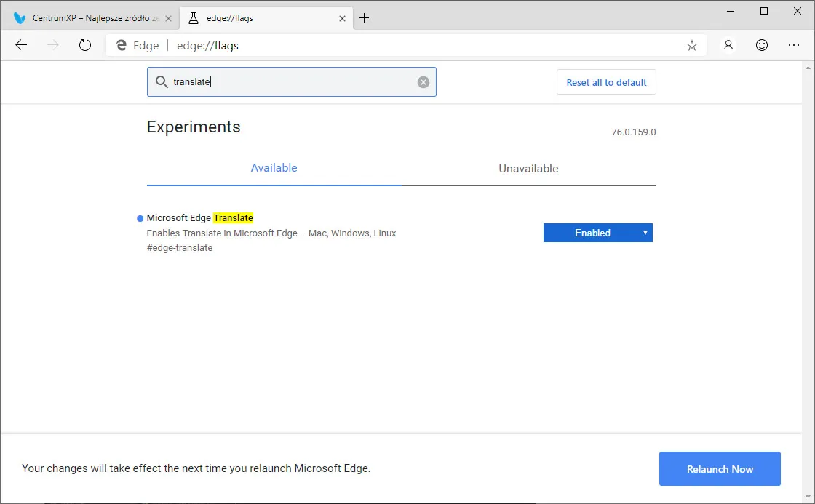Click the Microsoft Edge Translate title
Image resolution: width=815 pixels, height=504 pixels.
click(199, 217)
